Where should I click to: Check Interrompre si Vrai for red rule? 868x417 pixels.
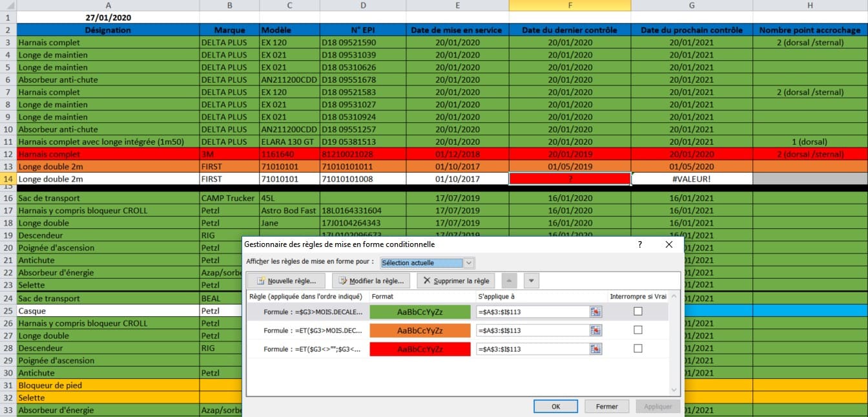tap(638, 349)
